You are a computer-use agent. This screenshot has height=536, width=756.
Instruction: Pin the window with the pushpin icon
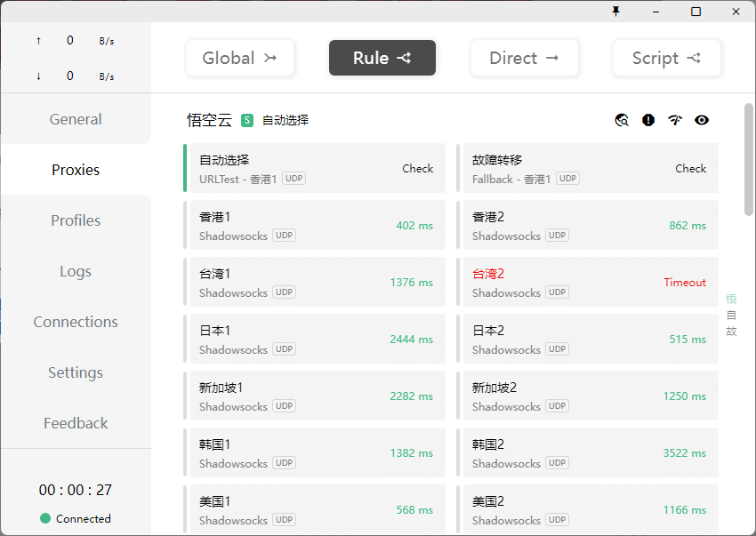[615, 12]
